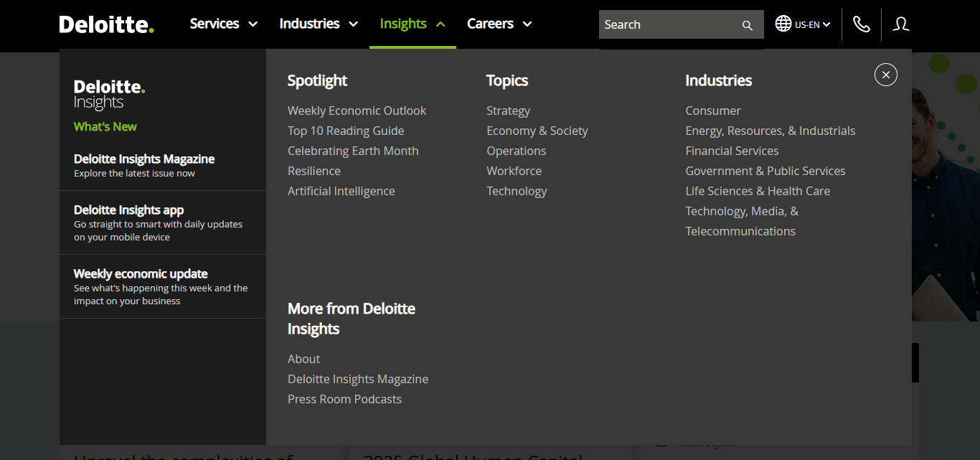Close the Insights mega menu
980x460 pixels.
(886, 75)
